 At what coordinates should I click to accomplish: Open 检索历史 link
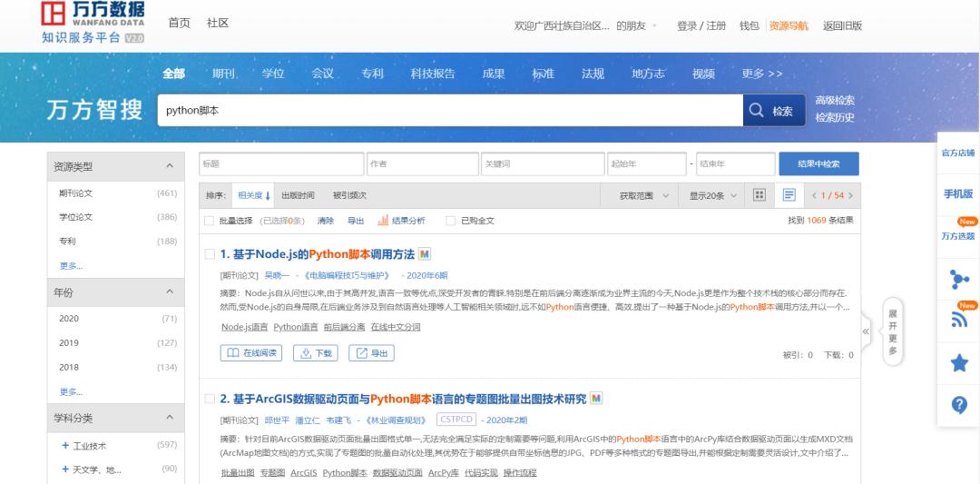835,117
